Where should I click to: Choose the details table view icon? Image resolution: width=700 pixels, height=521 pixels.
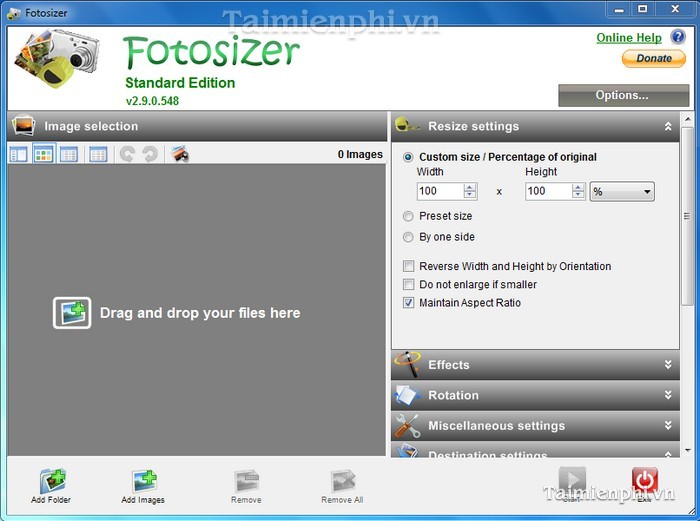[98, 154]
